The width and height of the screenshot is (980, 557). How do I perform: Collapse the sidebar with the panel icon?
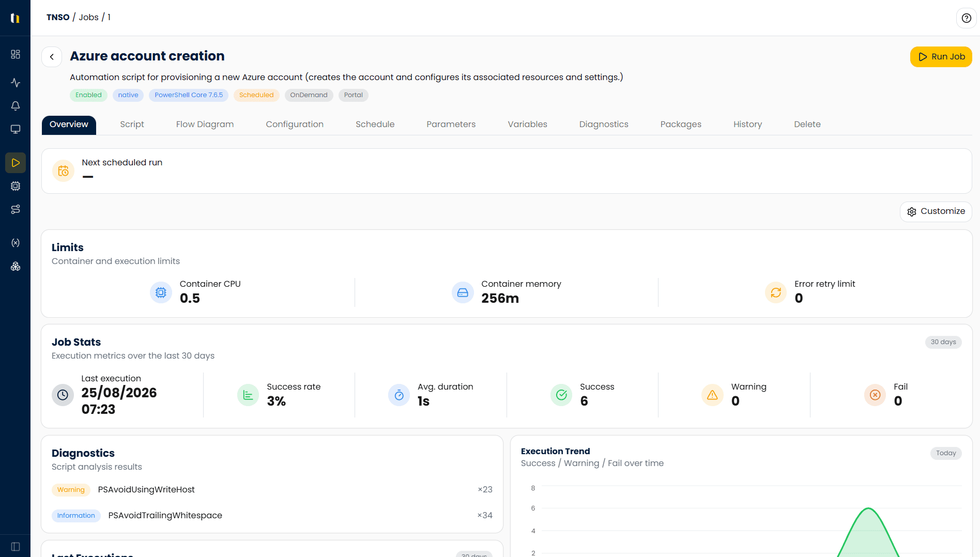tap(16, 547)
